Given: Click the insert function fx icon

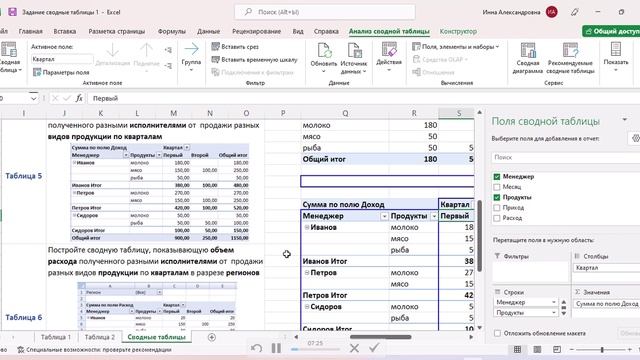Looking at the screenshot, I should click(x=79, y=98).
